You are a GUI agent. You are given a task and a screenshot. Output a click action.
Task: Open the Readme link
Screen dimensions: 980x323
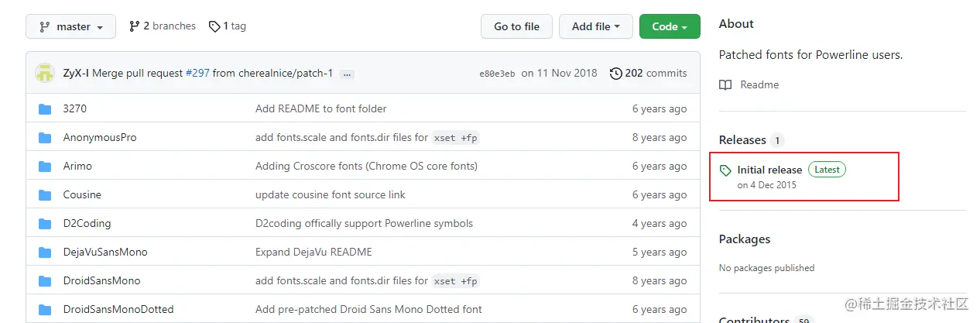coord(759,85)
